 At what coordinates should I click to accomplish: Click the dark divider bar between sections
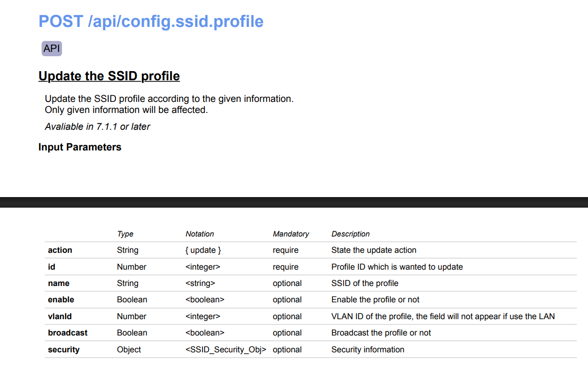pos(294,202)
